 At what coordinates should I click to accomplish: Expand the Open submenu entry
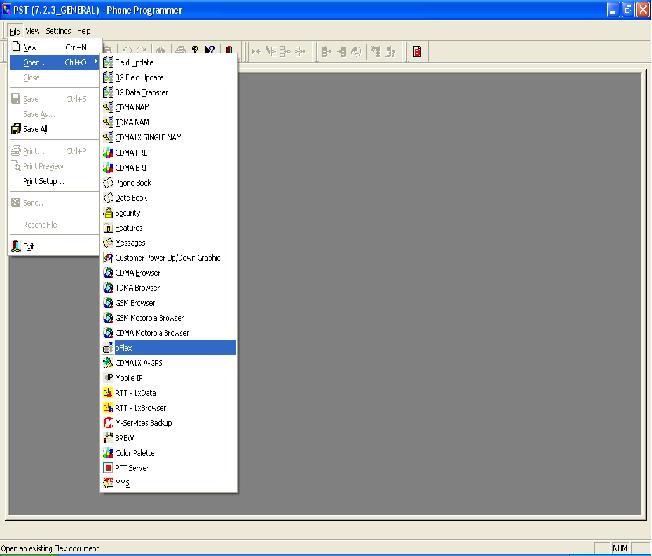[54, 62]
